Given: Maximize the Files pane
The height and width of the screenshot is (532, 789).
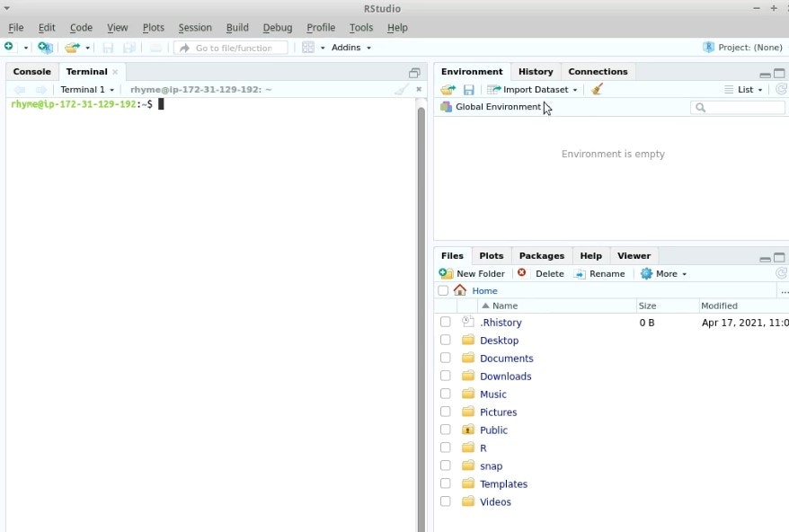Looking at the screenshot, I should 779,258.
